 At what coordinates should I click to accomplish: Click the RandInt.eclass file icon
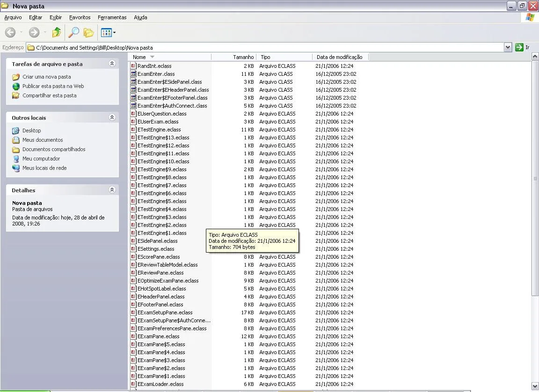pyautogui.click(x=133, y=66)
